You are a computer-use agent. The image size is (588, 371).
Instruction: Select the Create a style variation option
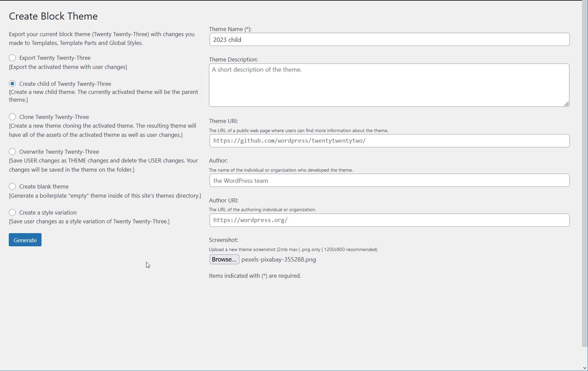pyautogui.click(x=12, y=212)
